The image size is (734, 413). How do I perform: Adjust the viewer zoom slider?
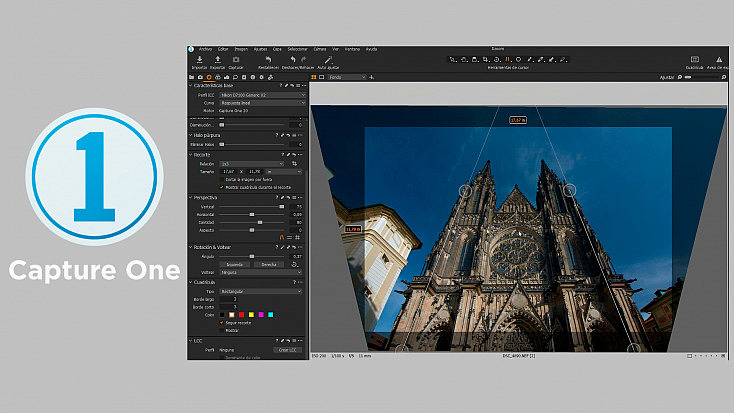[701, 77]
